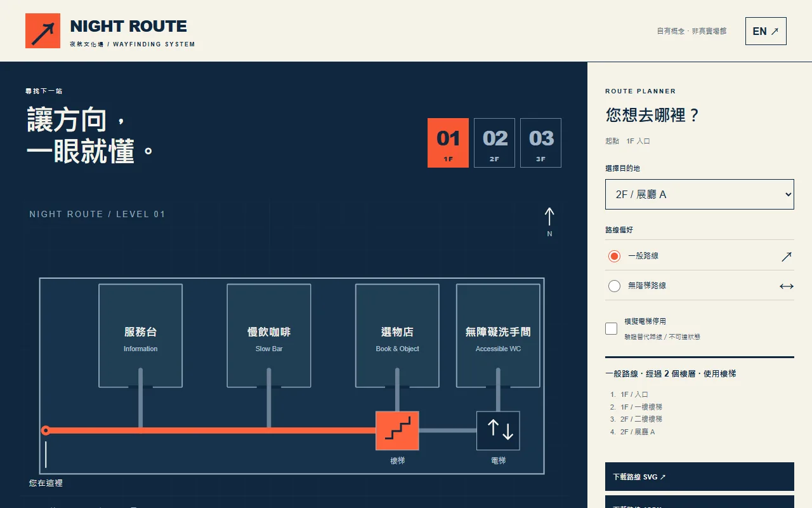
Task: Select the 無障礙洗手間 Accessible WC room
Action: 498,335
